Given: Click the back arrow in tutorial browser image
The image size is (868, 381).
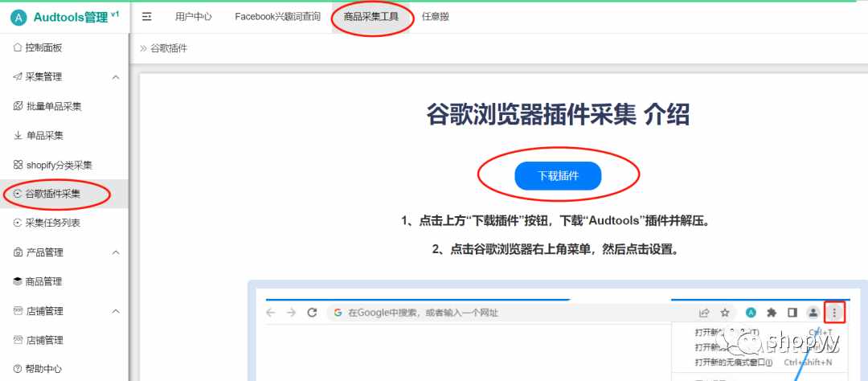Looking at the screenshot, I should point(271,313).
